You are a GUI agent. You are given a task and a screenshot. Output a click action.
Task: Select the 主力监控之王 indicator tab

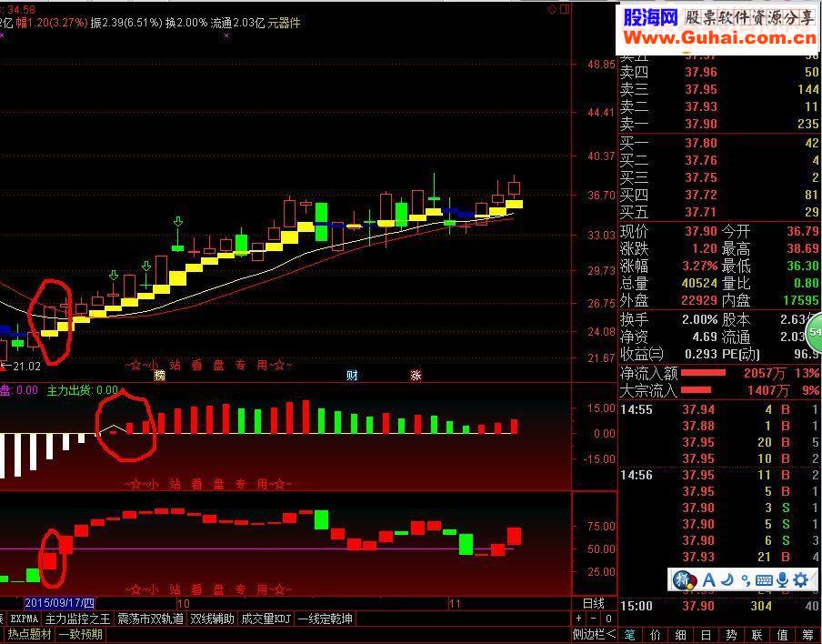(x=77, y=619)
